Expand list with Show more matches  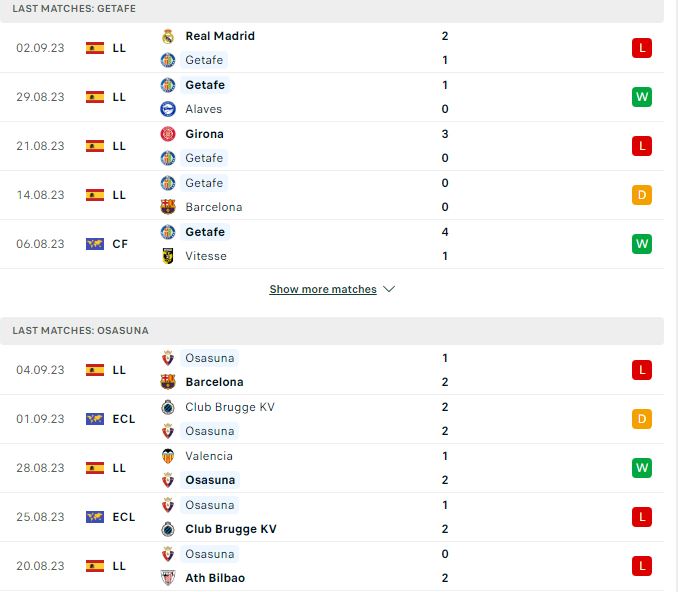tap(323, 289)
